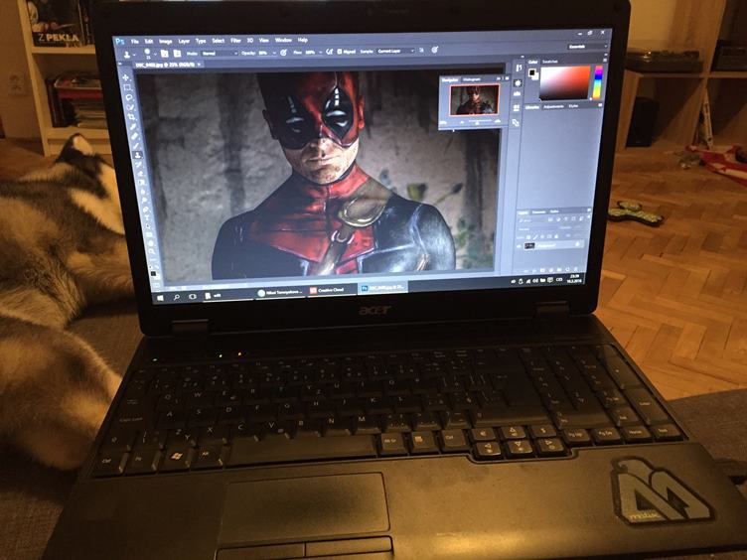Switch to the Channels tab
The image size is (747, 560).
(538, 211)
